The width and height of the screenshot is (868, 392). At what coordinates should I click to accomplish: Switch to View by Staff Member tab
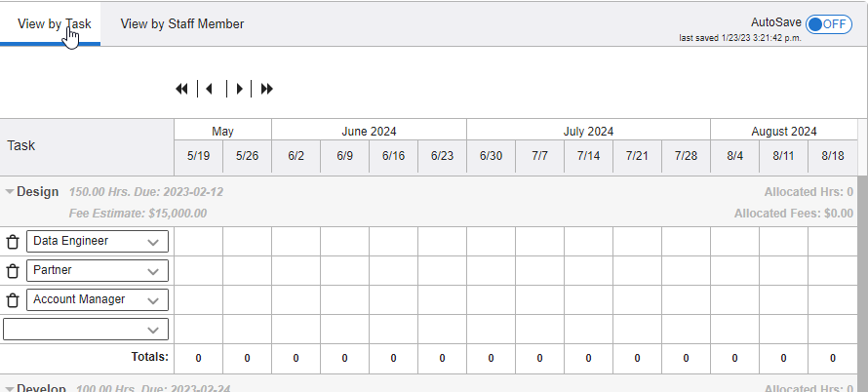[x=182, y=23]
